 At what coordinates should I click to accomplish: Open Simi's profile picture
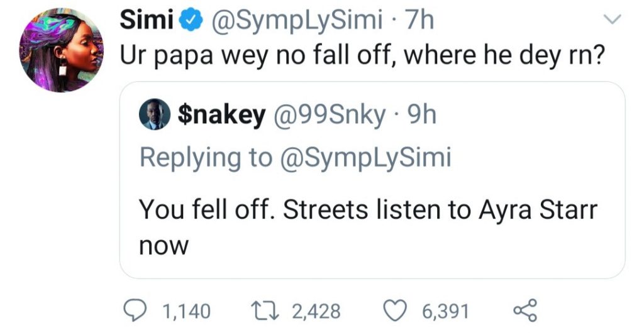tap(61, 51)
